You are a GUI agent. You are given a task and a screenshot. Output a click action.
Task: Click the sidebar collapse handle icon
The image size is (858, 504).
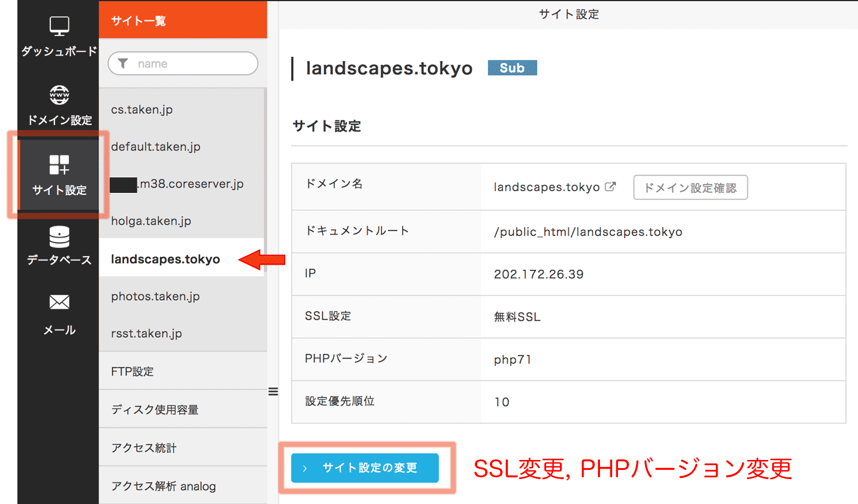point(273,392)
